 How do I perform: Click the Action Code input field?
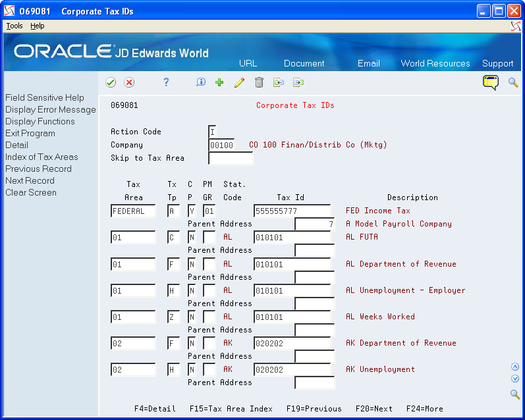(x=212, y=132)
